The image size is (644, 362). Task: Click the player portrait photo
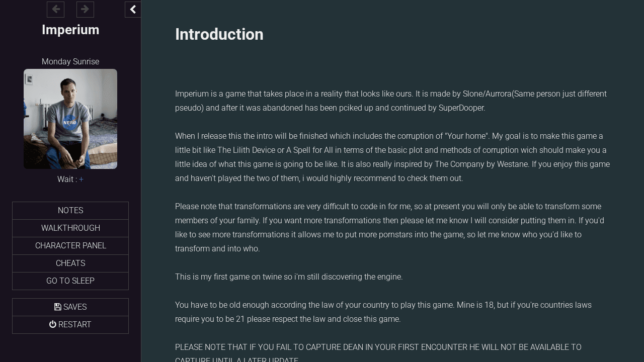pyautogui.click(x=70, y=119)
